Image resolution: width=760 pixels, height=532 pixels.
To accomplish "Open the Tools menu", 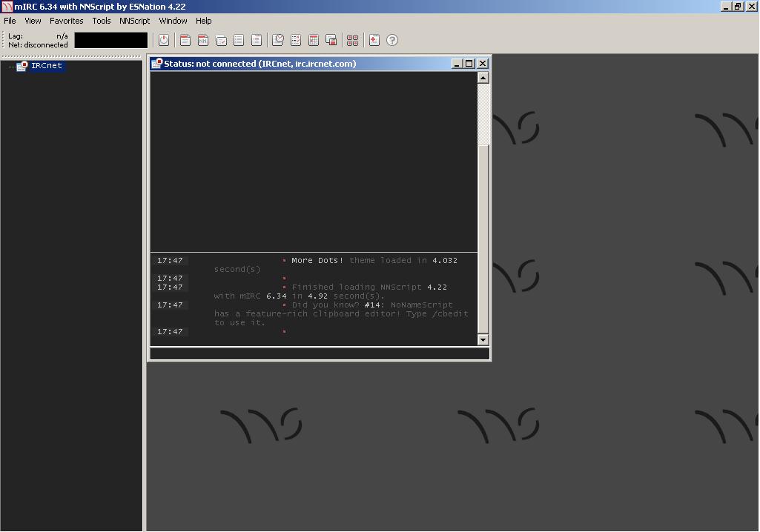I will click(102, 21).
